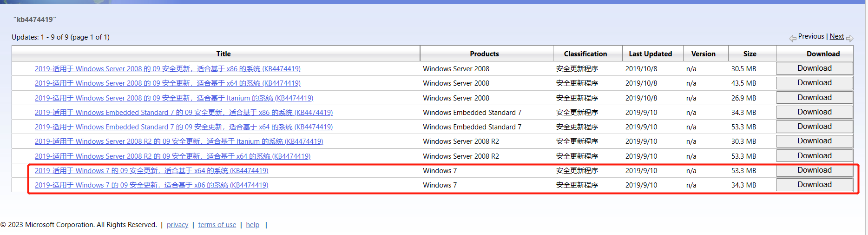868x235 pixels.
Task: Click the 26.9 MB size cell
Action: pyautogui.click(x=744, y=98)
